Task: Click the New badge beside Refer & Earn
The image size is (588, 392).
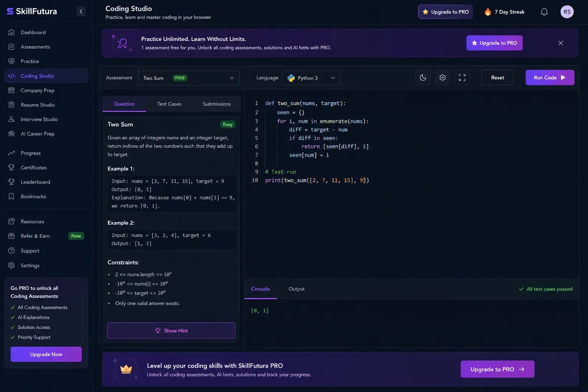Action: click(76, 236)
